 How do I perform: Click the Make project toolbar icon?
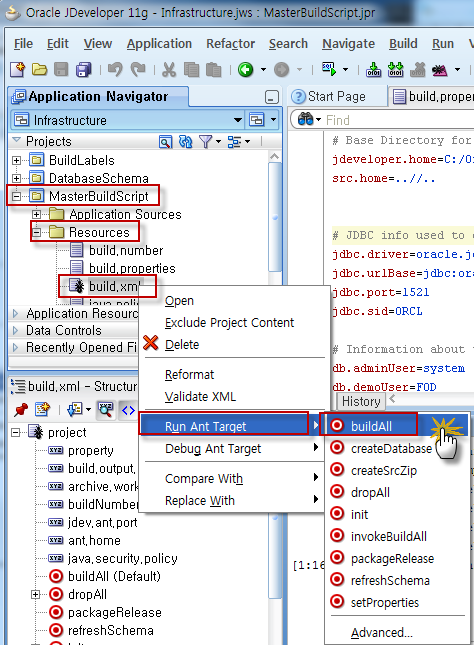pos(374,70)
